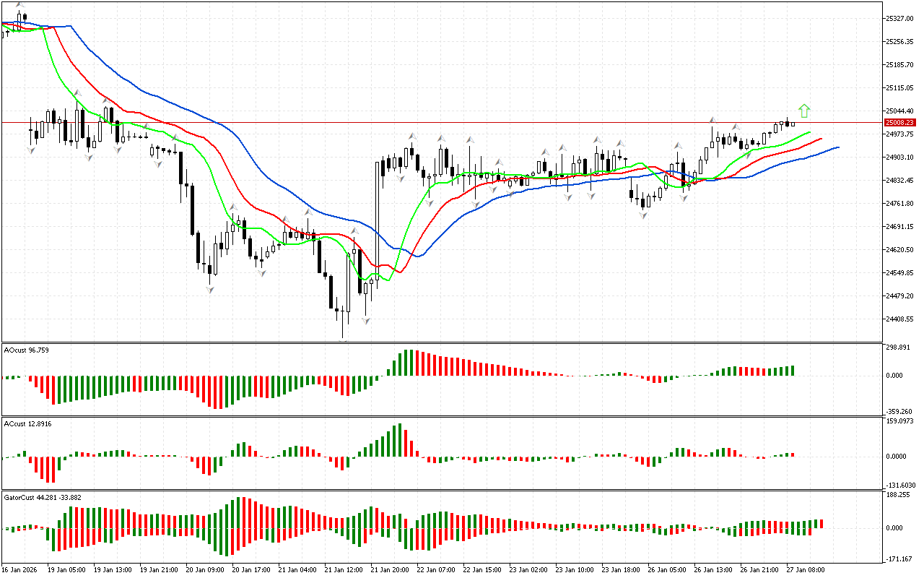Click the right end of red Alligator line
The width and height of the screenshot is (924, 578).
click(x=821, y=139)
